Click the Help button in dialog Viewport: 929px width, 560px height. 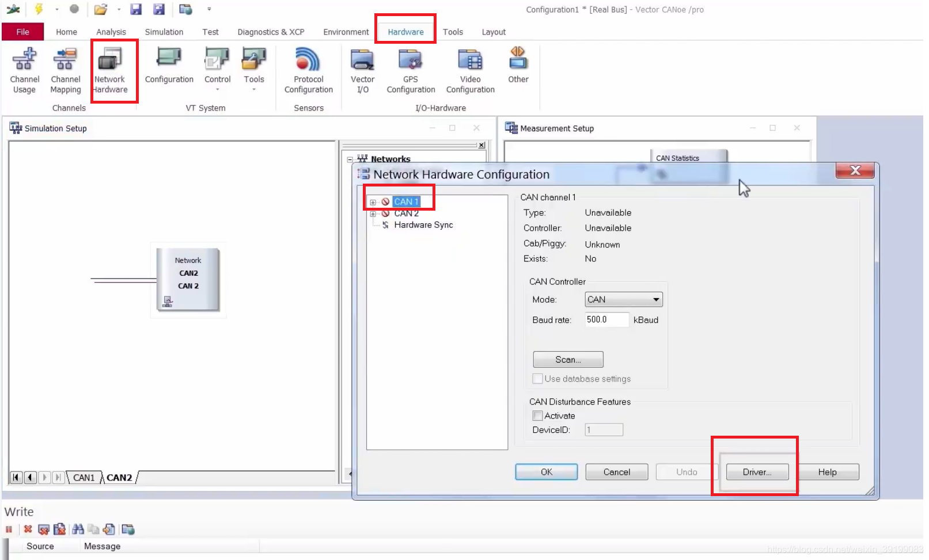[x=827, y=472]
